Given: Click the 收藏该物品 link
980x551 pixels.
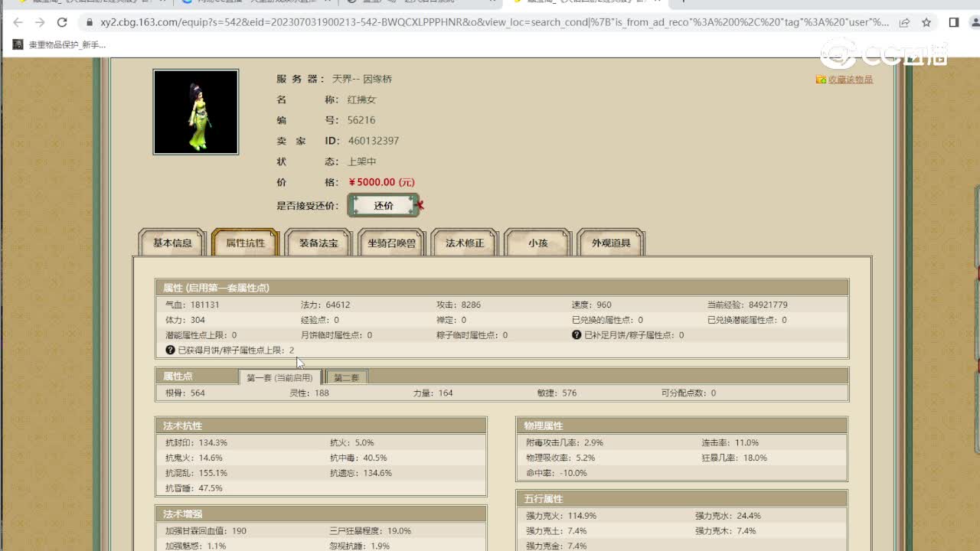Looking at the screenshot, I should pyautogui.click(x=849, y=80).
